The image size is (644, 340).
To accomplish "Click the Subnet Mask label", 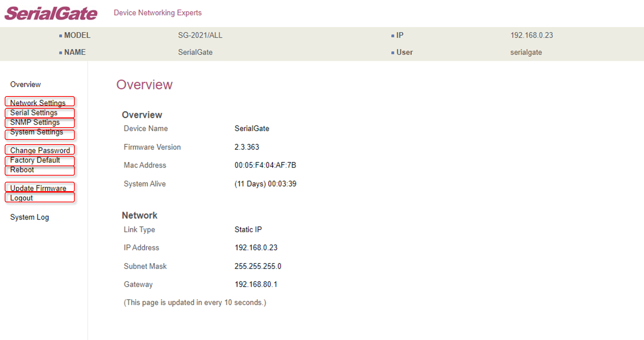I will pyautogui.click(x=145, y=266).
